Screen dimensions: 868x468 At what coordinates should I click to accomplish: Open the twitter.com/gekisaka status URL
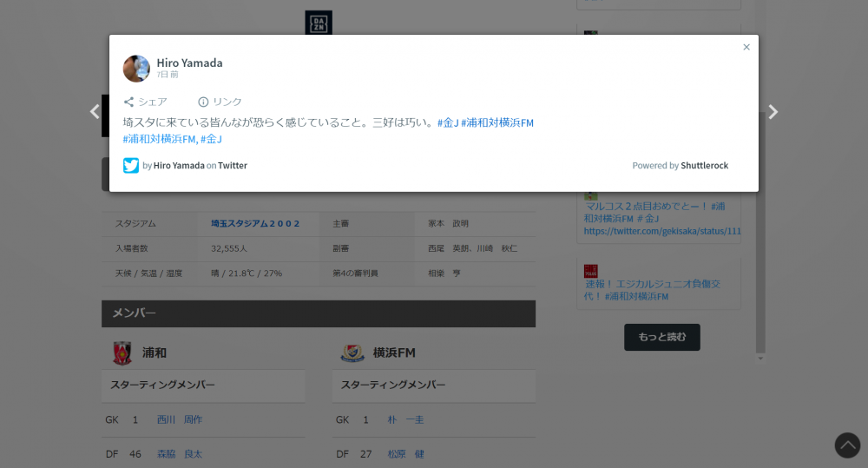[661, 232]
